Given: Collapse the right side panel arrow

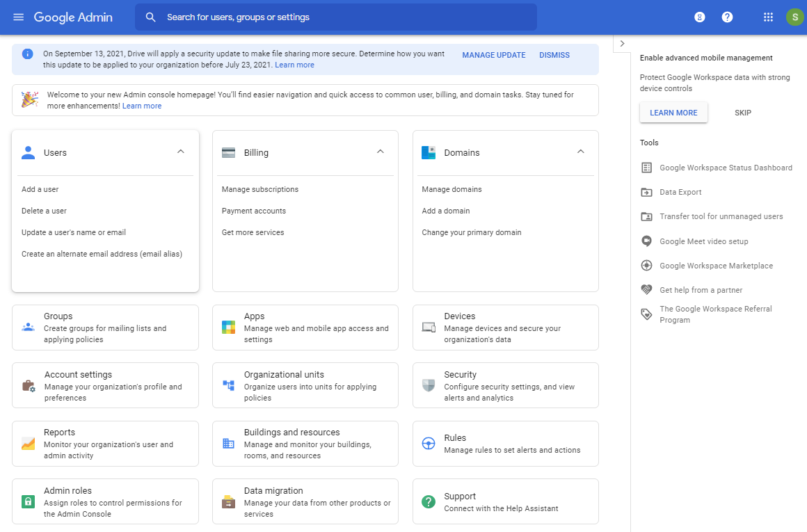Looking at the screenshot, I should click(x=622, y=43).
